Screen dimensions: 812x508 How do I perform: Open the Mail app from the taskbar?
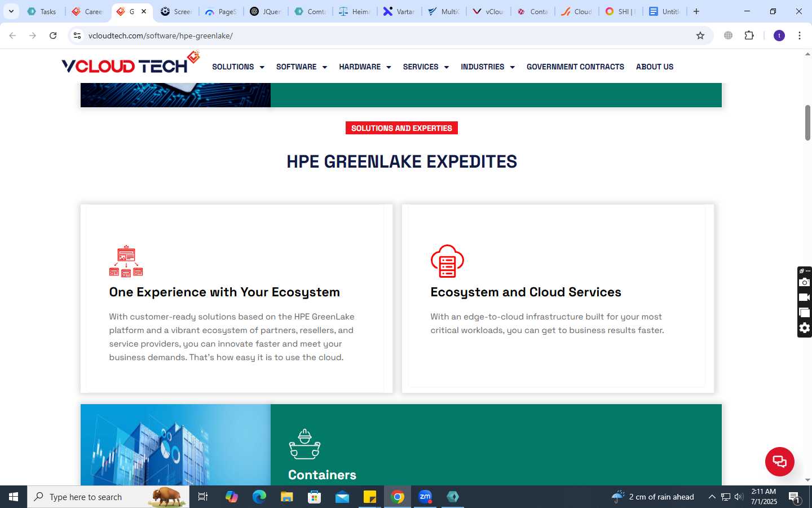[342, 497]
